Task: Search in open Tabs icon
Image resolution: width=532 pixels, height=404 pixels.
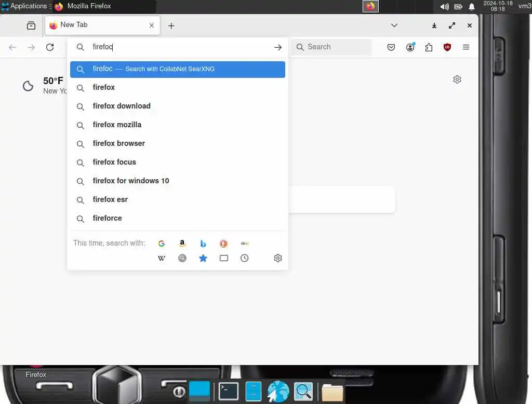Action: (223, 259)
